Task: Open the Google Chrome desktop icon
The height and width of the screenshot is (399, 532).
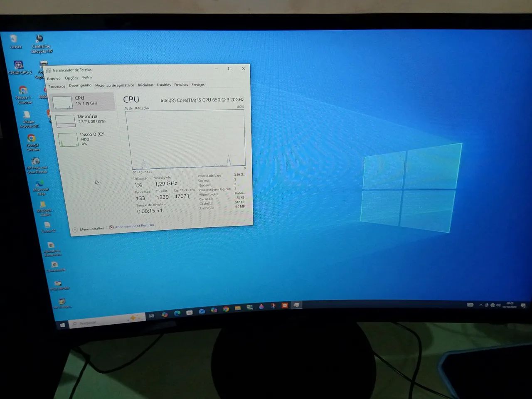Action: click(32, 143)
